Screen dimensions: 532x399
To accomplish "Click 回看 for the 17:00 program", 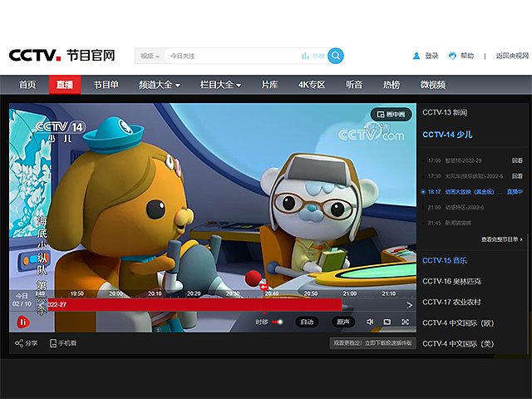I will pos(517,160).
